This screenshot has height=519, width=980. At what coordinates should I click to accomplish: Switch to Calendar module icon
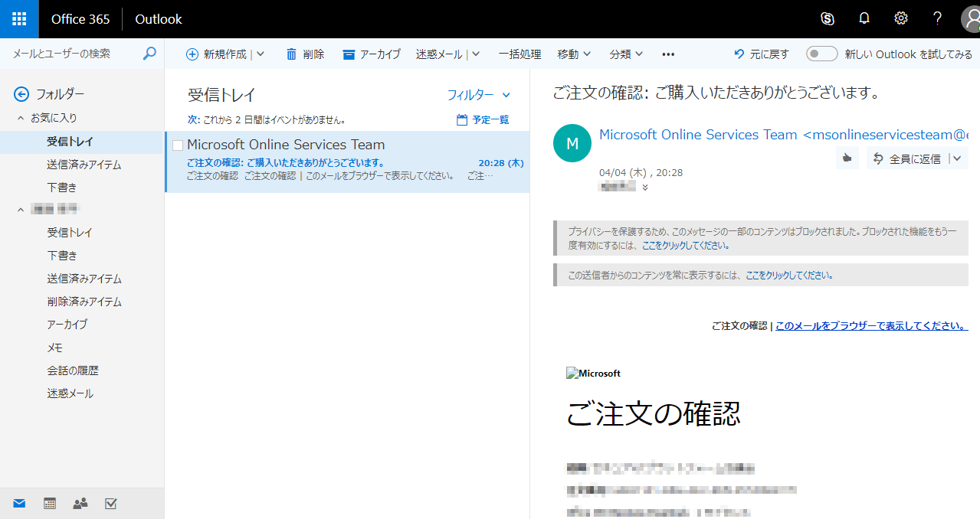[50, 503]
